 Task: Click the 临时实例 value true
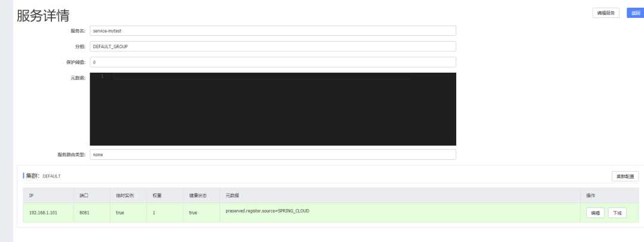coord(120,213)
